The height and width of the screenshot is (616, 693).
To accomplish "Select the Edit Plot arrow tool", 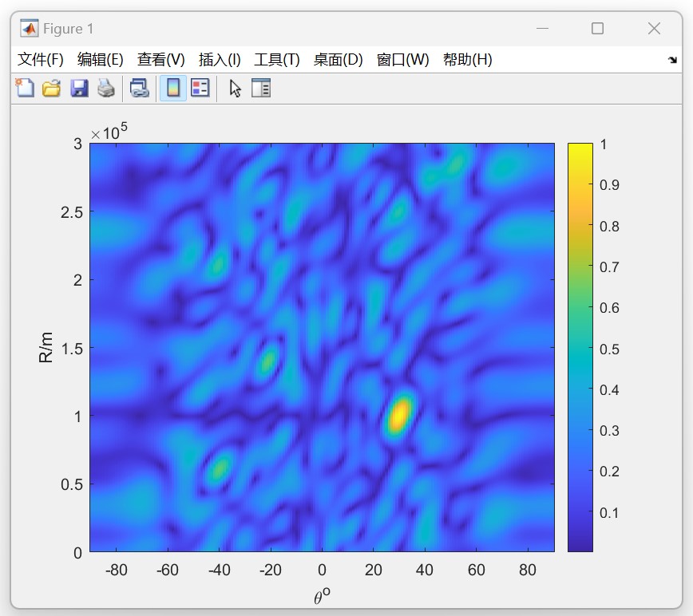I will [x=235, y=89].
